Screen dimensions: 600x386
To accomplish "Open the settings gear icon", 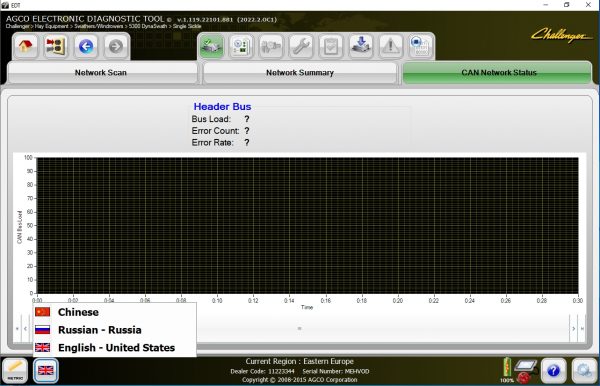I will (x=584, y=370).
